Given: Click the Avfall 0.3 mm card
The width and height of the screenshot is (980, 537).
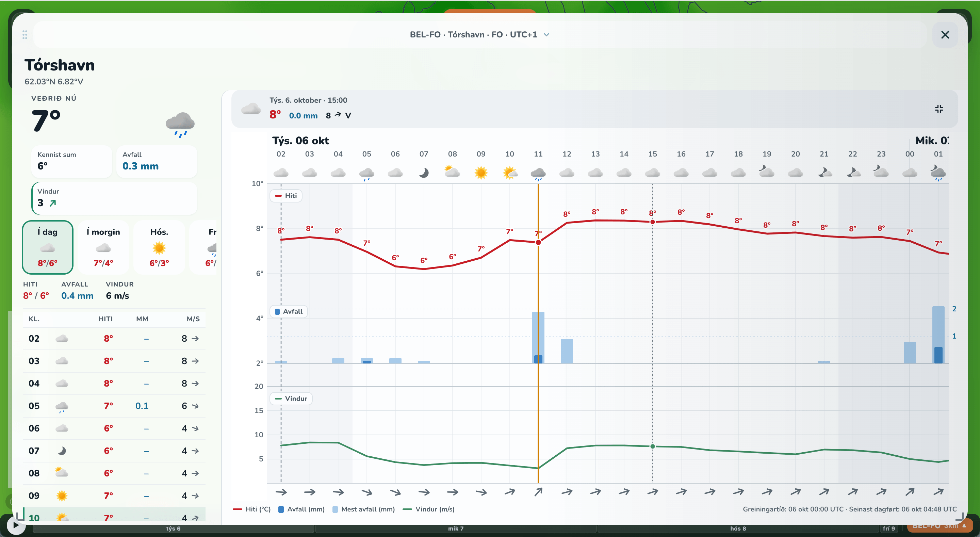Looking at the screenshot, I should (x=157, y=161).
